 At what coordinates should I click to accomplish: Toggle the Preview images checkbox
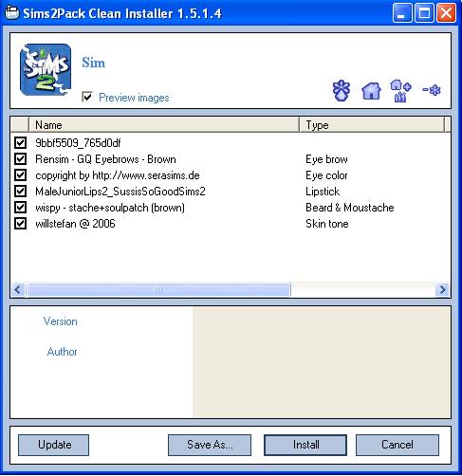(x=87, y=97)
